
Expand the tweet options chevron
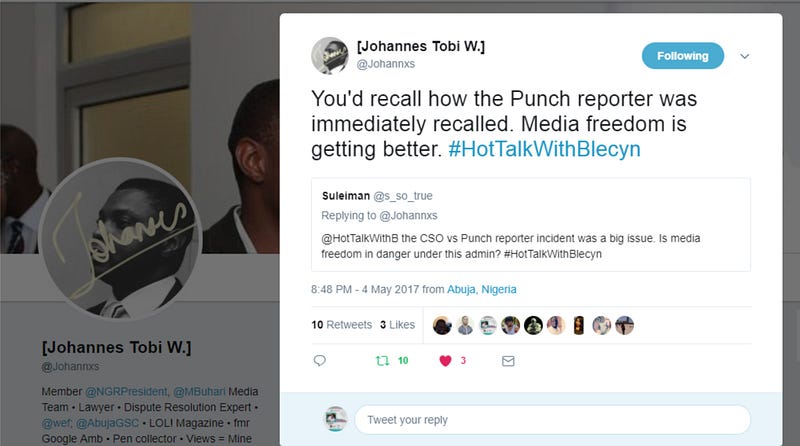coord(745,56)
